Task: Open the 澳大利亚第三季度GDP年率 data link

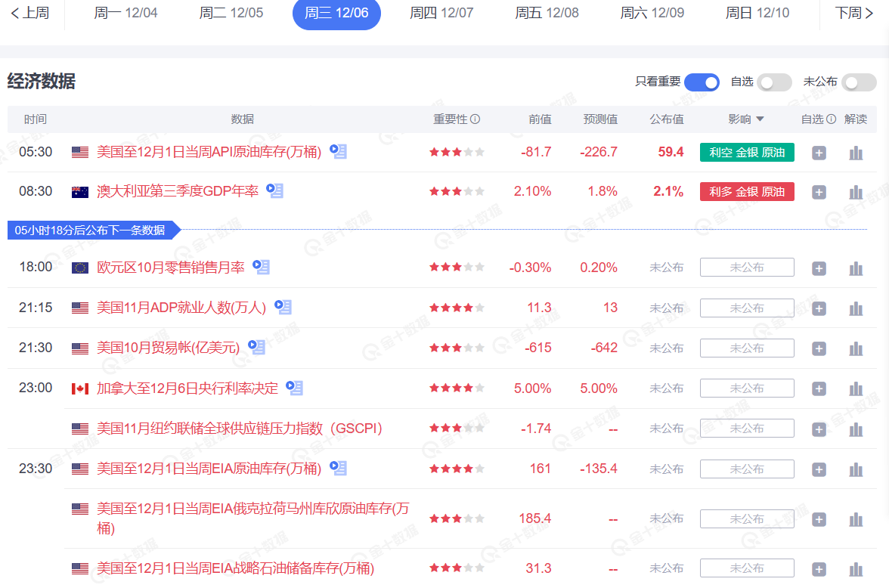Action: coord(178,191)
